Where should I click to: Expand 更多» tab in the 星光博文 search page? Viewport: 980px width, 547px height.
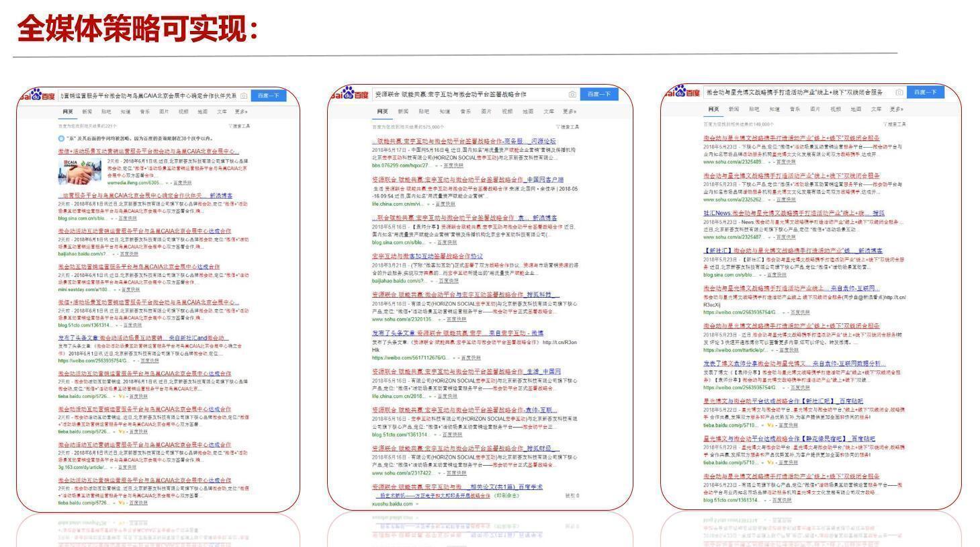pos(897,109)
